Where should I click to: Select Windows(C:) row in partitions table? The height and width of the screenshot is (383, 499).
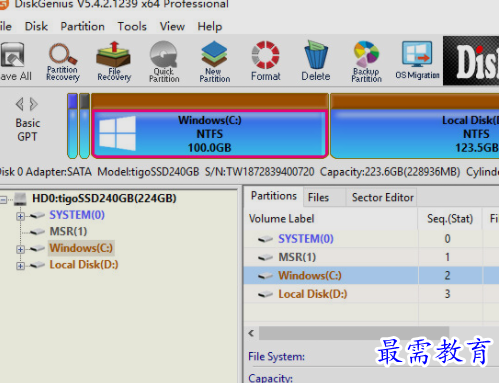pos(371,276)
